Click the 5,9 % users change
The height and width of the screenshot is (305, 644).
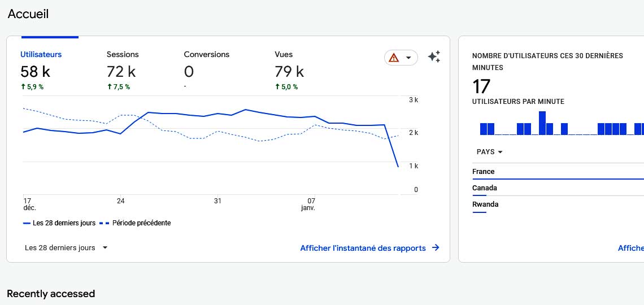pyautogui.click(x=32, y=86)
